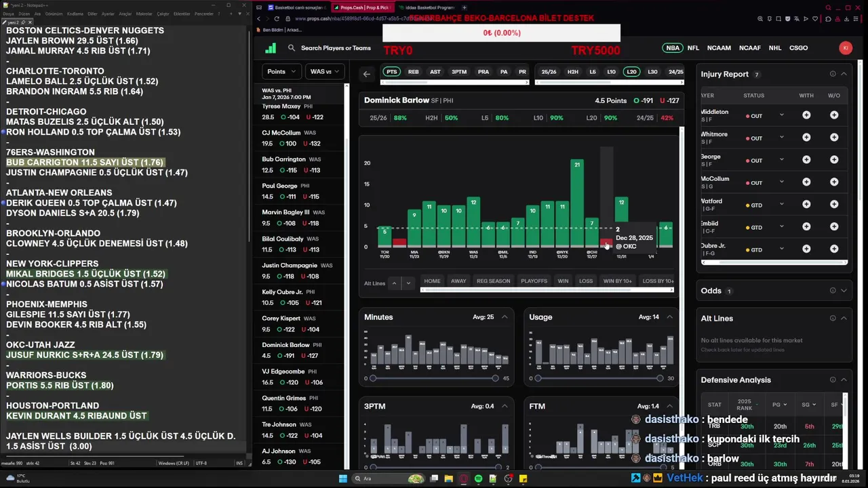Select the 3PTM stat pill
This screenshot has height=488, width=868.
coord(459,72)
